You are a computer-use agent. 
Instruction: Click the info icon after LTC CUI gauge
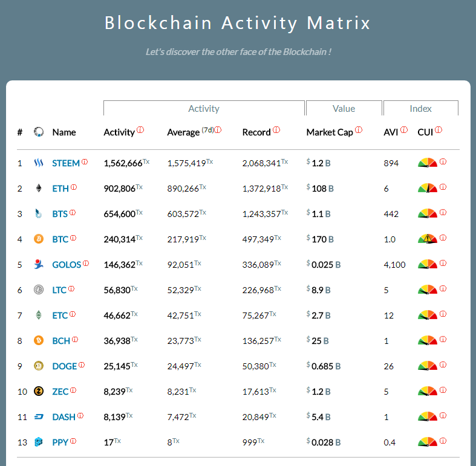(443, 288)
